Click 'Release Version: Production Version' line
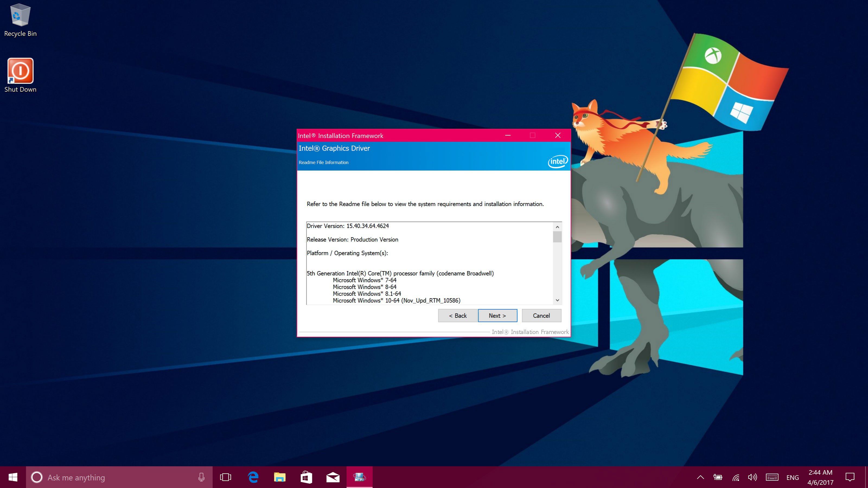The image size is (868, 488). point(352,239)
